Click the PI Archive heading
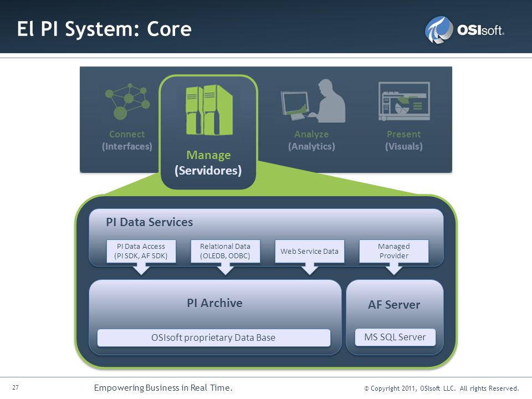Screen dimensions: 532x399 point(215,303)
